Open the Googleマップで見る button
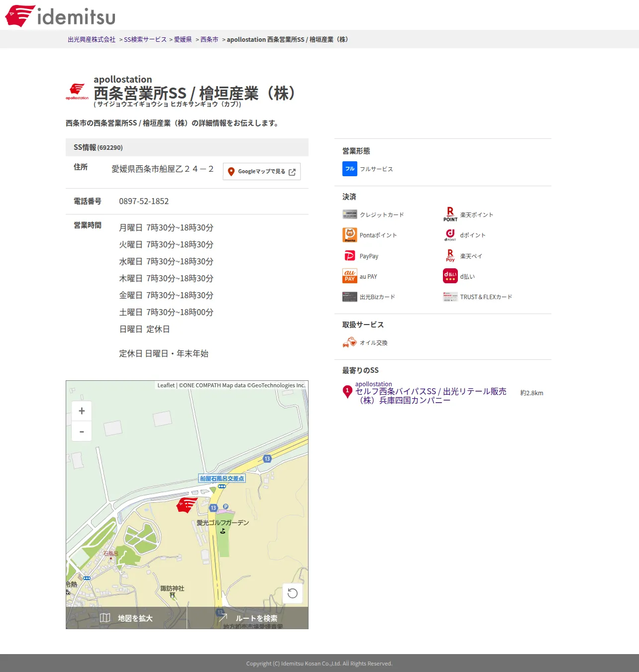This screenshot has width=639, height=672. 262,172
